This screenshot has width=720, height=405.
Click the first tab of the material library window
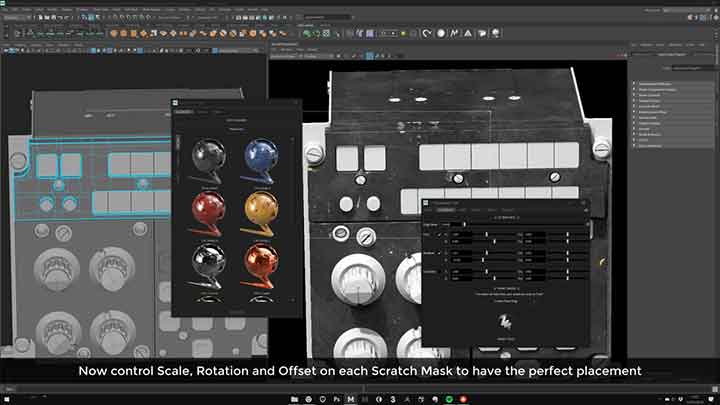pos(183,112)
